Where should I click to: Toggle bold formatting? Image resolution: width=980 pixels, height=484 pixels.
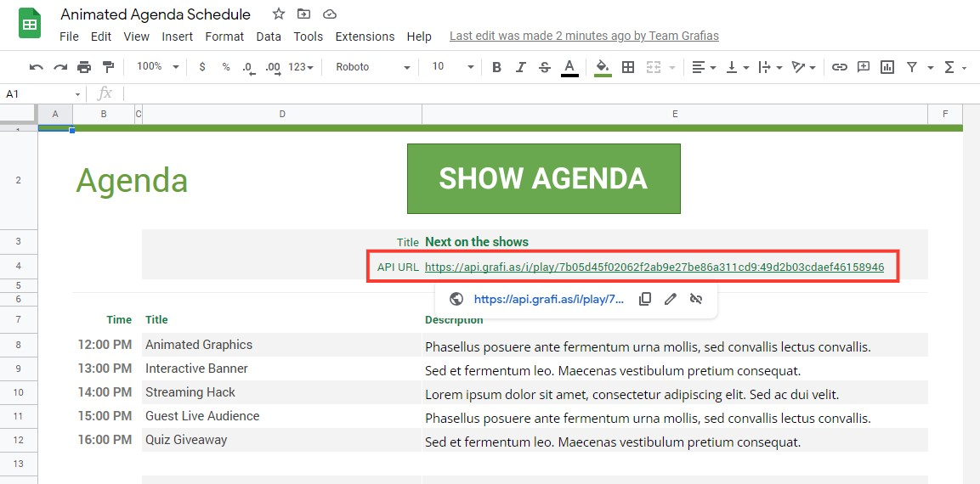click(497, 67)
